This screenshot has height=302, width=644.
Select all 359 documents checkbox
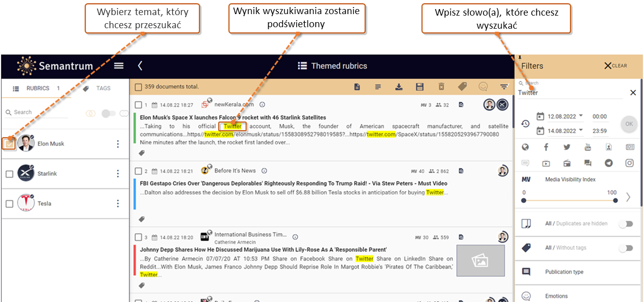[138, 87]
